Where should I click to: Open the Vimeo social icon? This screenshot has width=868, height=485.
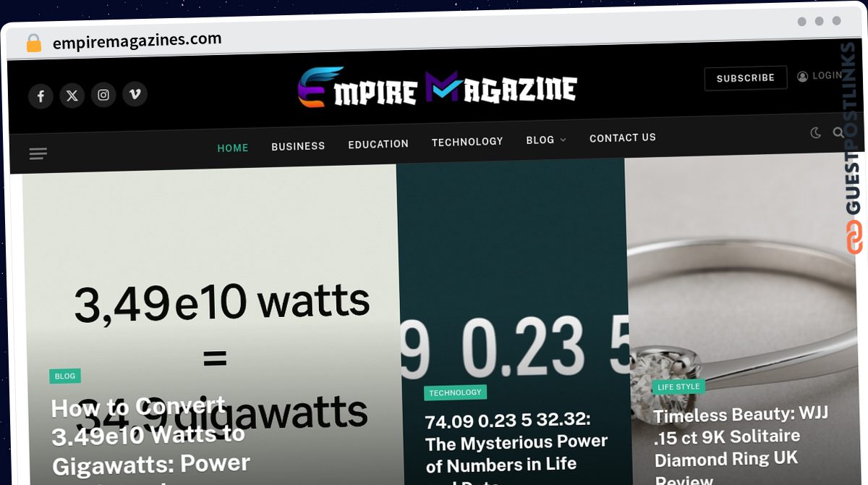pos(135,94)
